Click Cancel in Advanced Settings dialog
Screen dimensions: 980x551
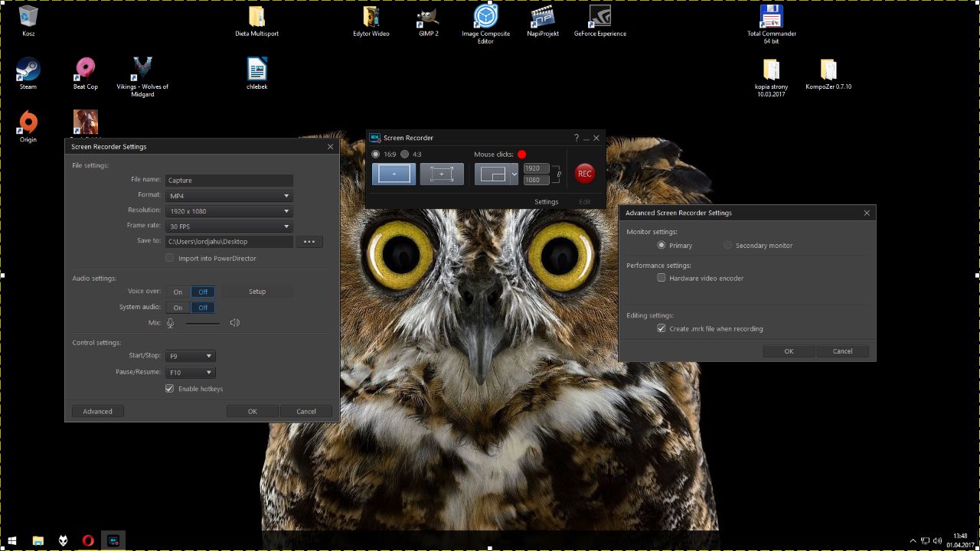843,351
